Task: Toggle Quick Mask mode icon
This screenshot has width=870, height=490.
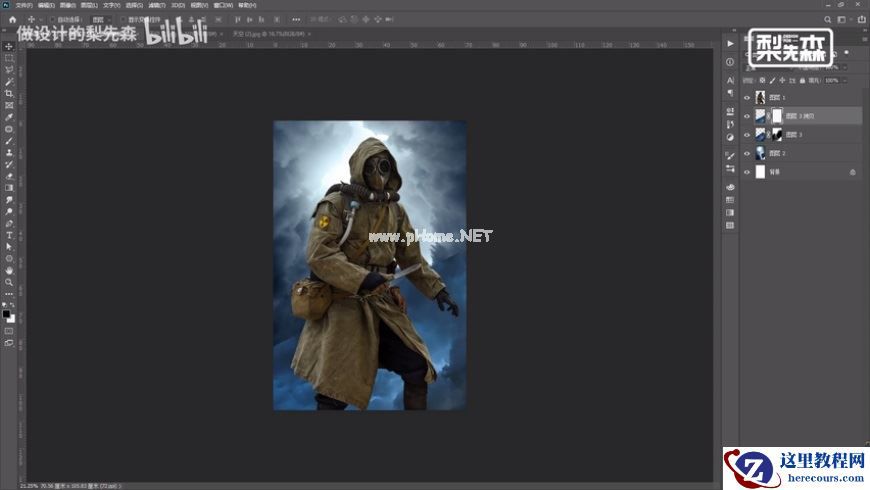Action: [x=9, y=331]
